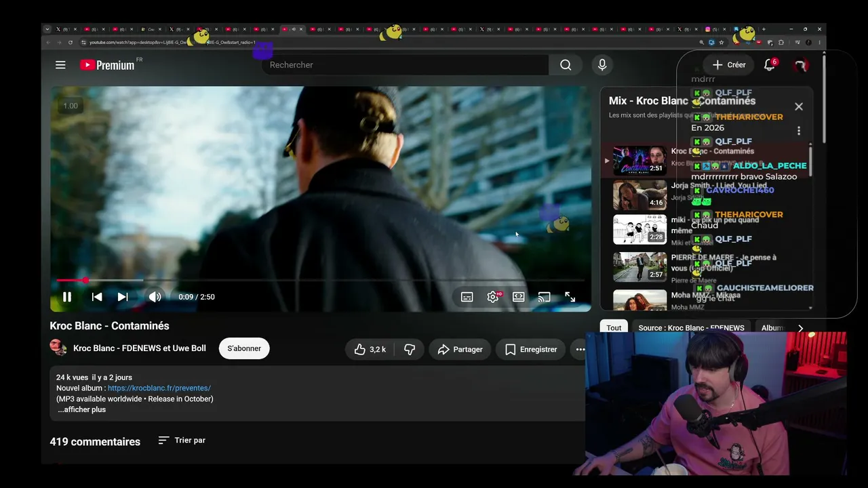Skip to the next video
868x488 pixels.
123,297
